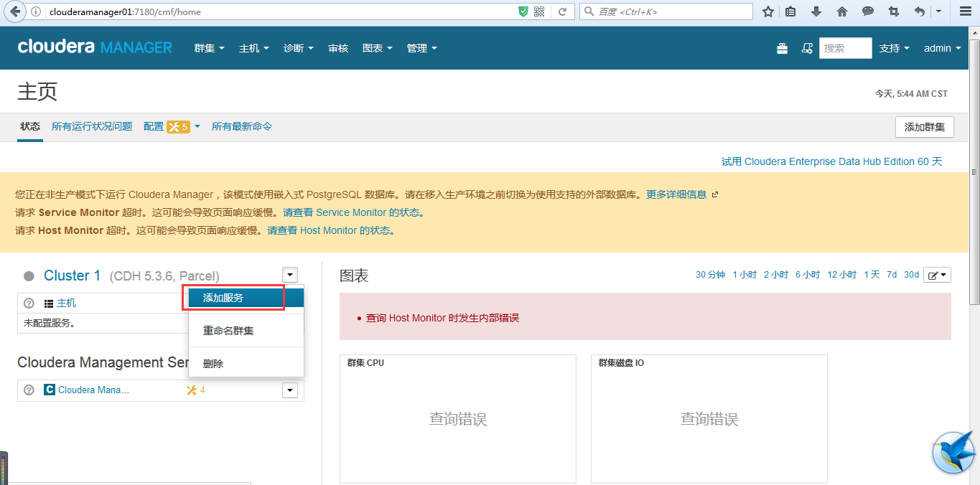
Task: Set chart range to 30d
Action: tap(911, 275)
